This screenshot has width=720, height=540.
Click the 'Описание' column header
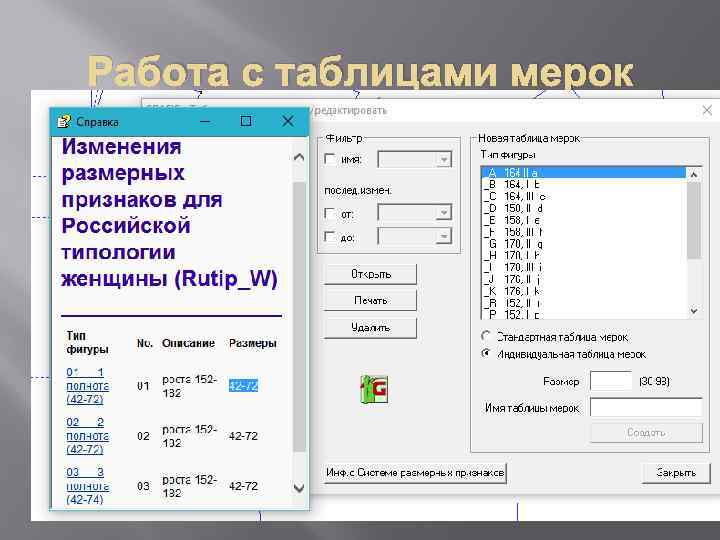click(x=188, y=343)
